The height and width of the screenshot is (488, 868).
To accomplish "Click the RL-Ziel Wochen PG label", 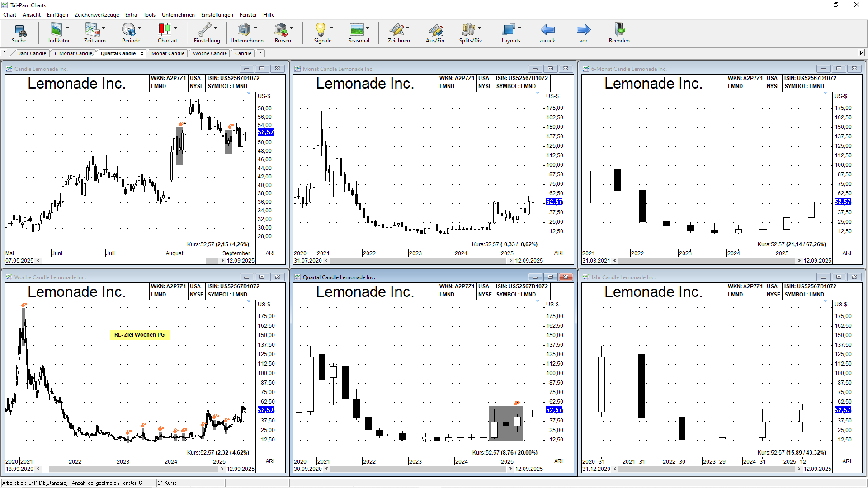I will [140, 335].
